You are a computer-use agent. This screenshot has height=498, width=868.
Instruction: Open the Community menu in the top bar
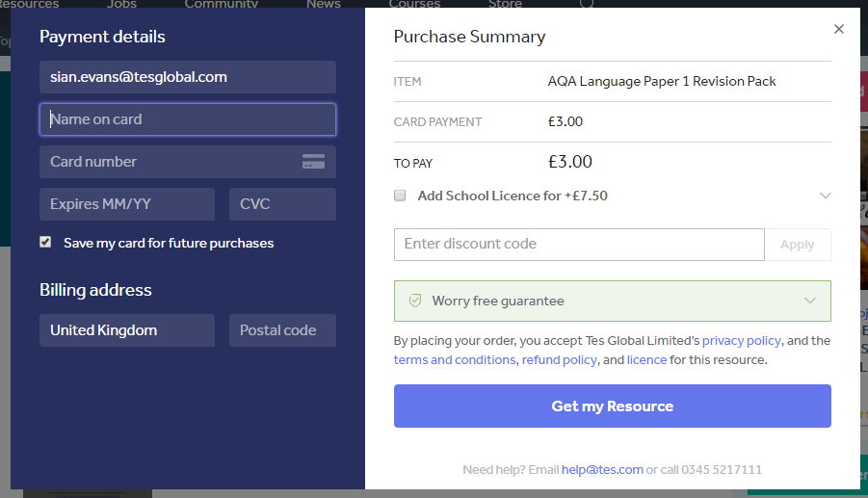pos(222,4)
